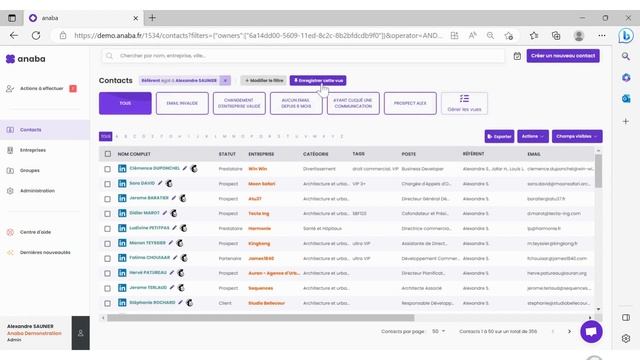This screenshot has height=360, width=640.
Task: Tick checkbox for Ludivine PETITPAS
Action: pyautogui.click(x=107, y=229)
